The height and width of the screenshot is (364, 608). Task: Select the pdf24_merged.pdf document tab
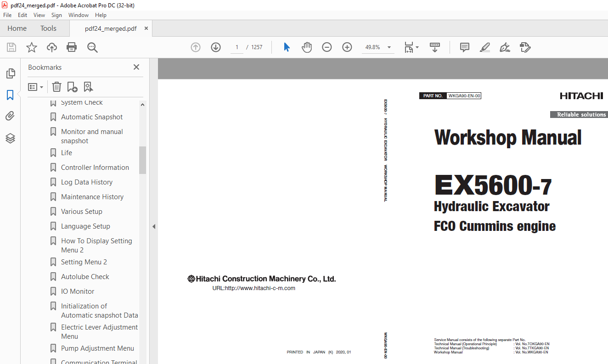tap(111, 28)
